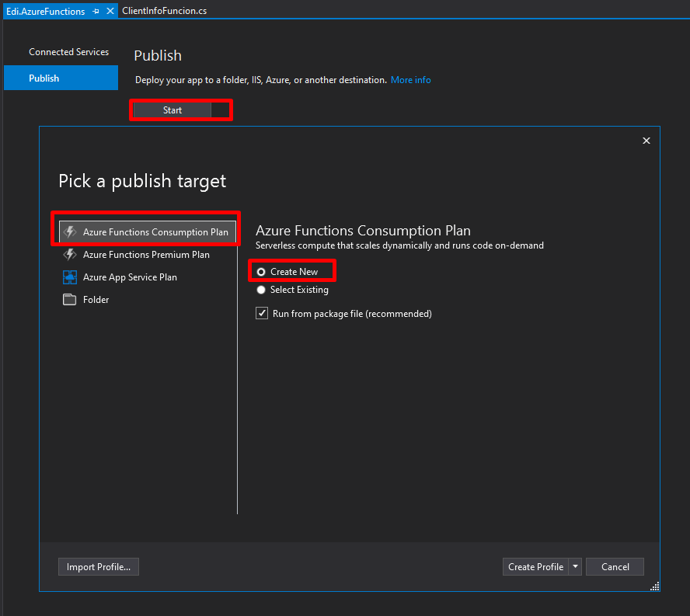Viewport: 690px width, 616px height.
Task: Choose Azure Functions Premium Plan target
Action: (148, 254)
